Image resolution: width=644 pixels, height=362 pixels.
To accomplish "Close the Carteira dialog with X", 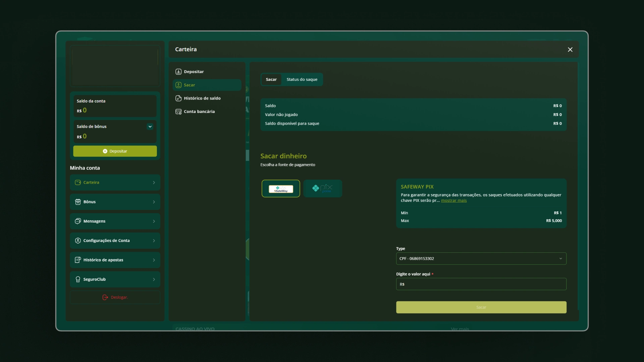I will tap(570, 50).
